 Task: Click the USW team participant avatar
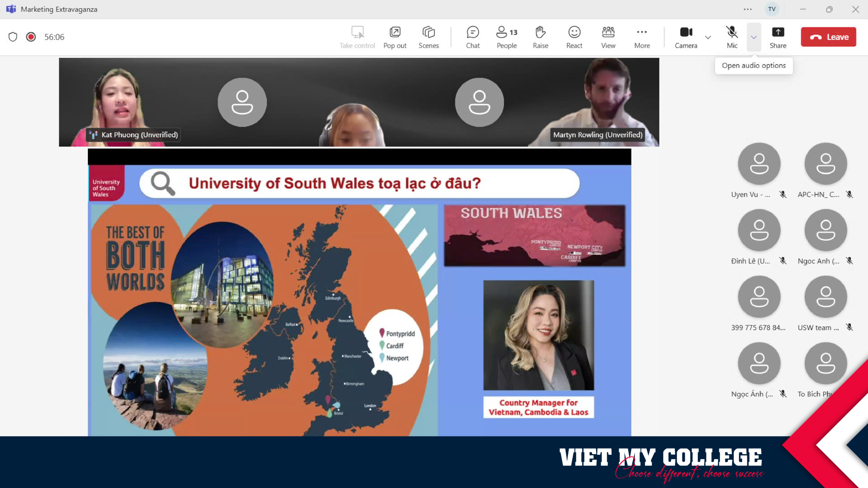826,297
